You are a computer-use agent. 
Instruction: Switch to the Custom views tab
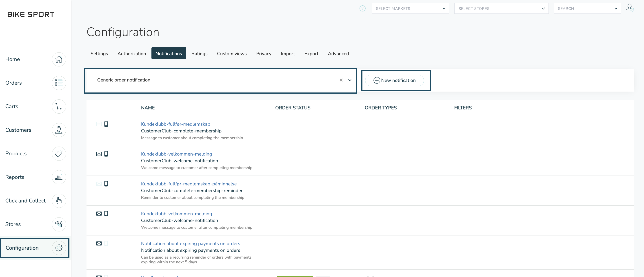tap(231, 53)
